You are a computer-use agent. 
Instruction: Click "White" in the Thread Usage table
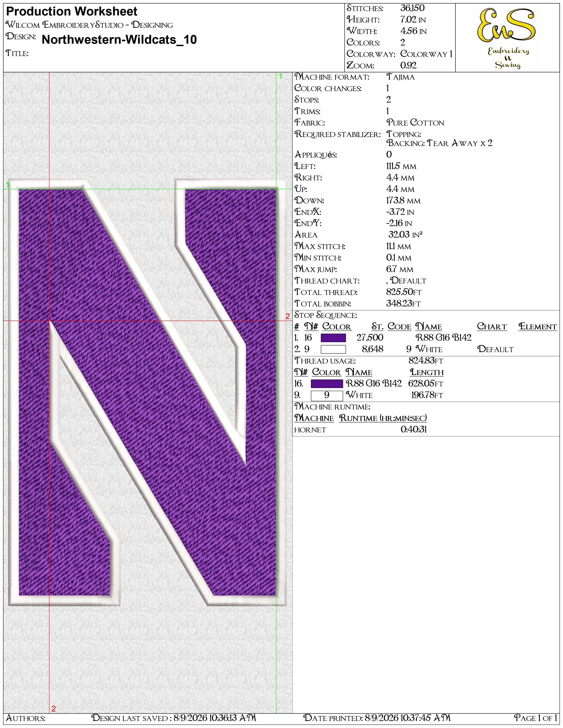(x=359, y=395)
